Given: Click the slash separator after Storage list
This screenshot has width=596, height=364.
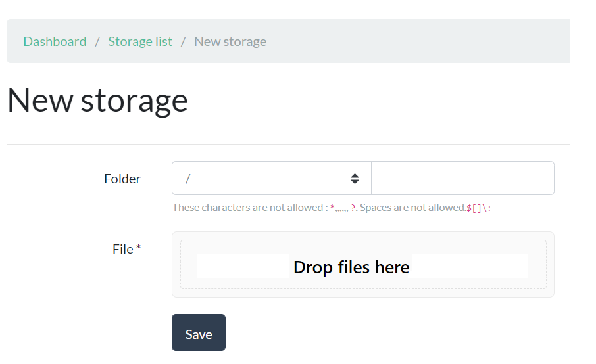Looking at the screenshot, I should coord(184,41).
